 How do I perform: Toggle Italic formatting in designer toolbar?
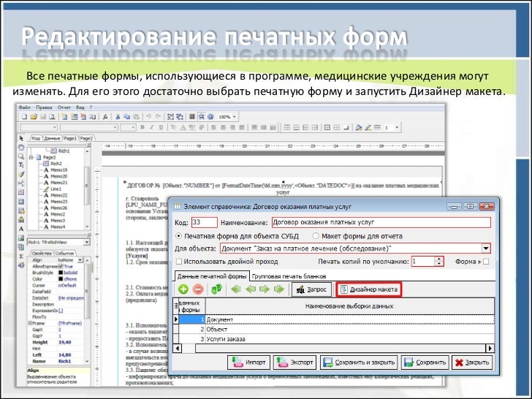(152, 128)
